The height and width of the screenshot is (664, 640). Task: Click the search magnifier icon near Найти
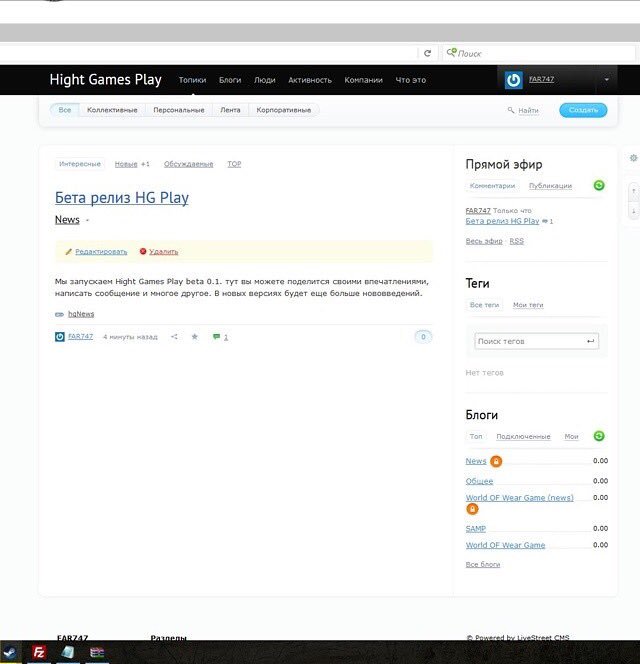click(x=511, y=110)
